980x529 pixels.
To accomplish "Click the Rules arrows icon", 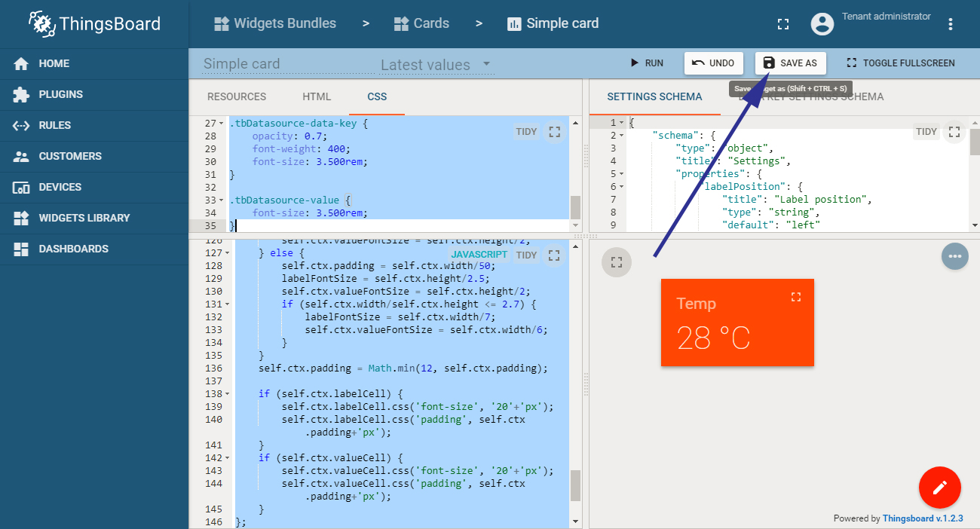I will [x=21, y=126].
